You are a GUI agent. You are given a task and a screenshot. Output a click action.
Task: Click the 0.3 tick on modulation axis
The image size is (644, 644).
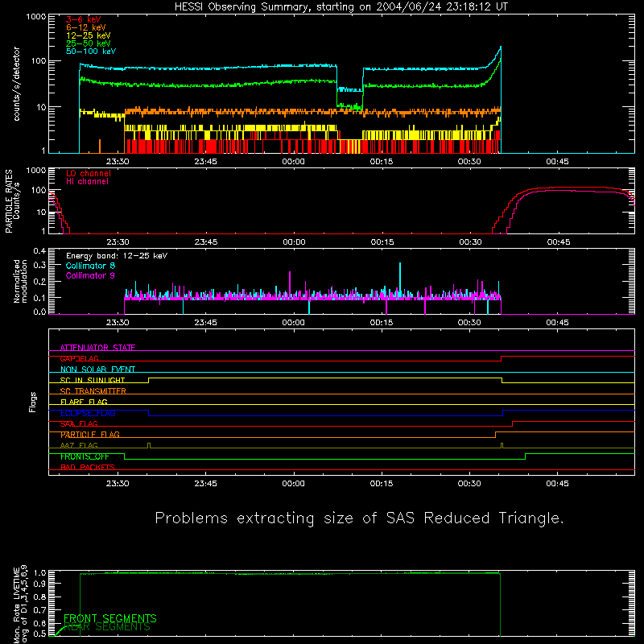39,265
